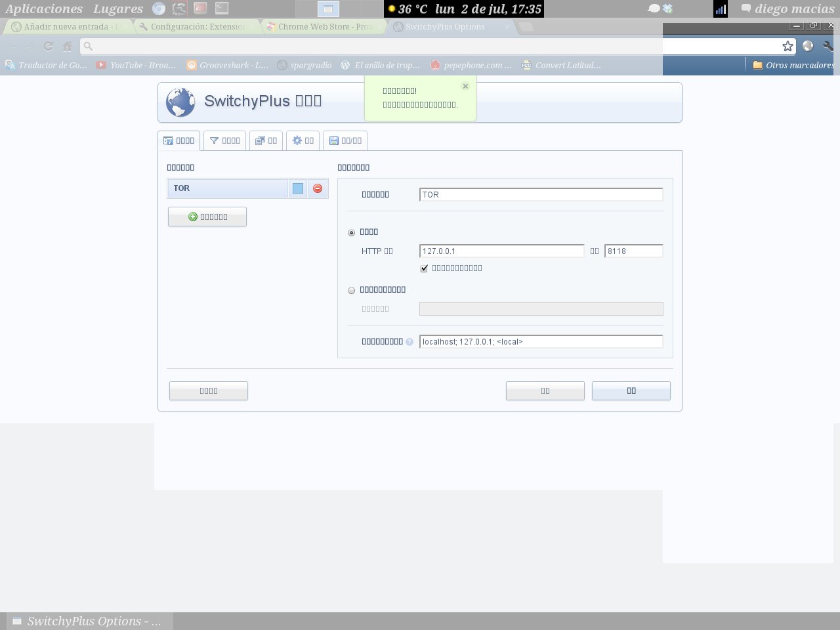Open the Grooveshark - L... bookmark

[227, 65]
